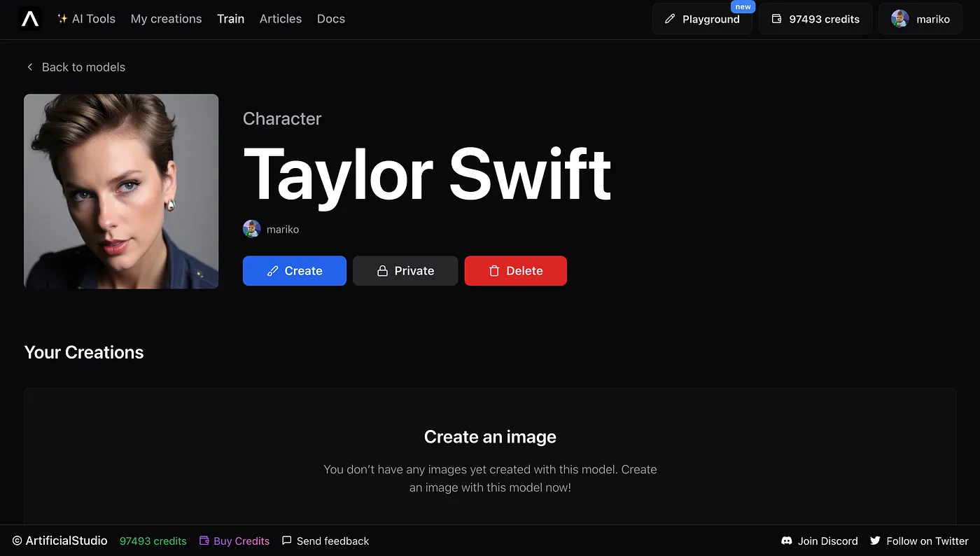
Task: Click the back chevron icon
Action: point(29,67)
